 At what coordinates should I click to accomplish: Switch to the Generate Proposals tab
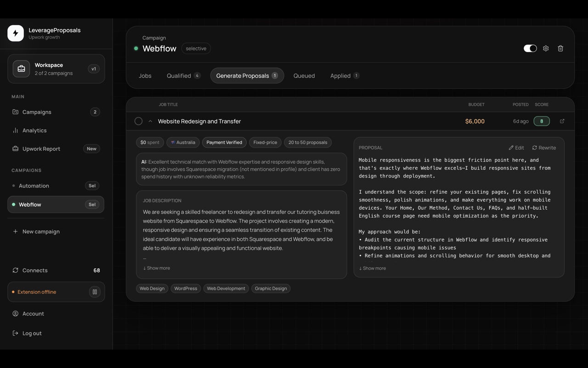click(x=247, y=75)
